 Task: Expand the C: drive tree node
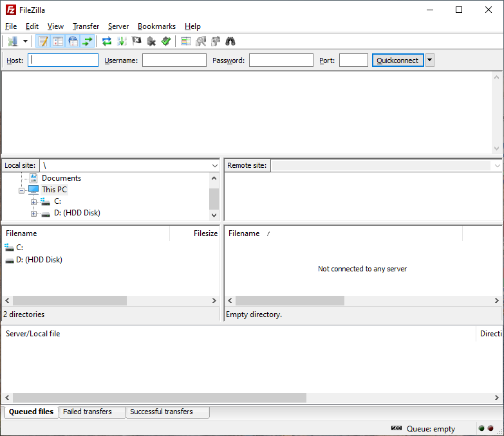pos(33,202)
